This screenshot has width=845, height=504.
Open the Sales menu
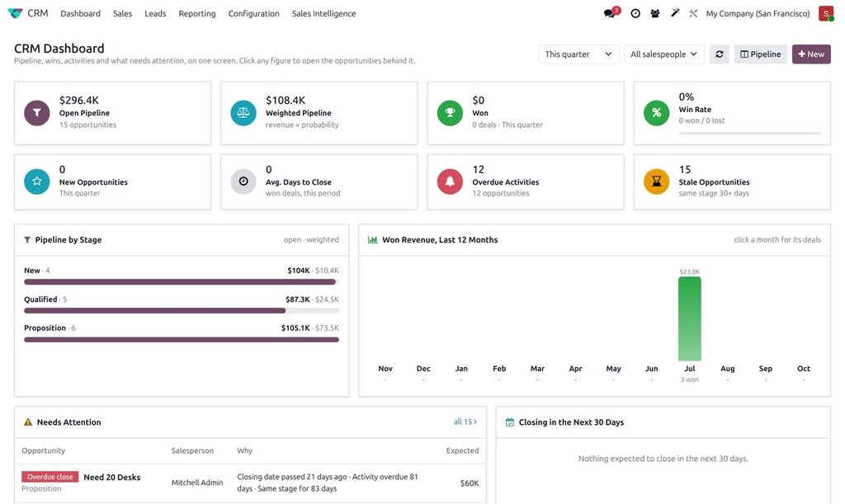(122, 13)
